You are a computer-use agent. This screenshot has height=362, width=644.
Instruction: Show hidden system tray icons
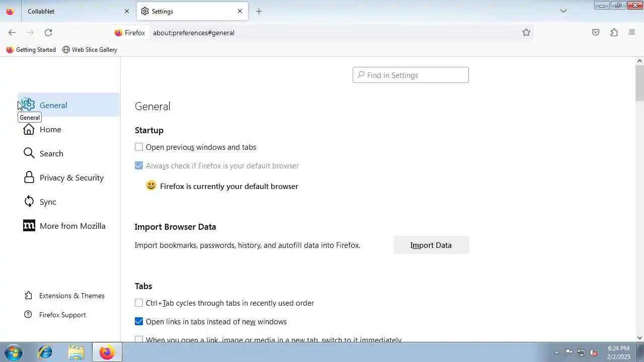click(x=556, y=352)
